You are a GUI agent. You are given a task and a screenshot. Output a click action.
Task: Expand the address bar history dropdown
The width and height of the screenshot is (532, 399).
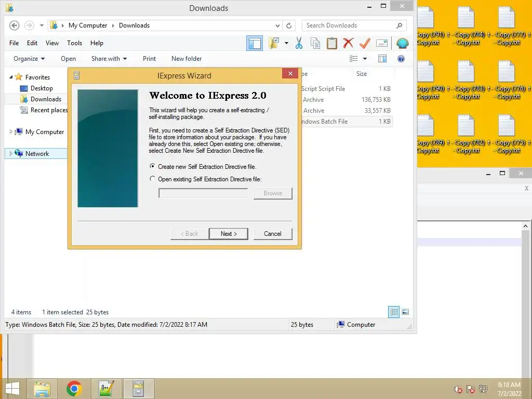click(x=277, y=25)
